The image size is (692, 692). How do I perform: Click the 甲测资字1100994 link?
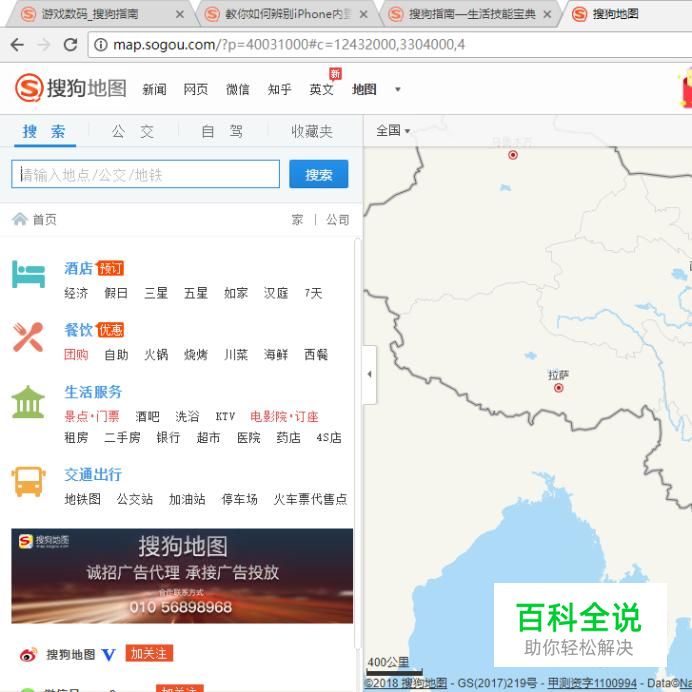(592, 683)
